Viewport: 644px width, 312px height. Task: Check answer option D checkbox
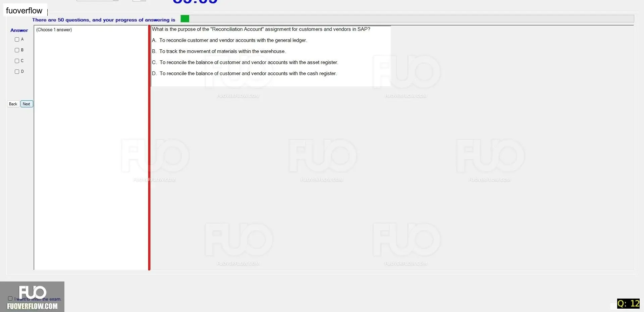[x=17, y=71]
